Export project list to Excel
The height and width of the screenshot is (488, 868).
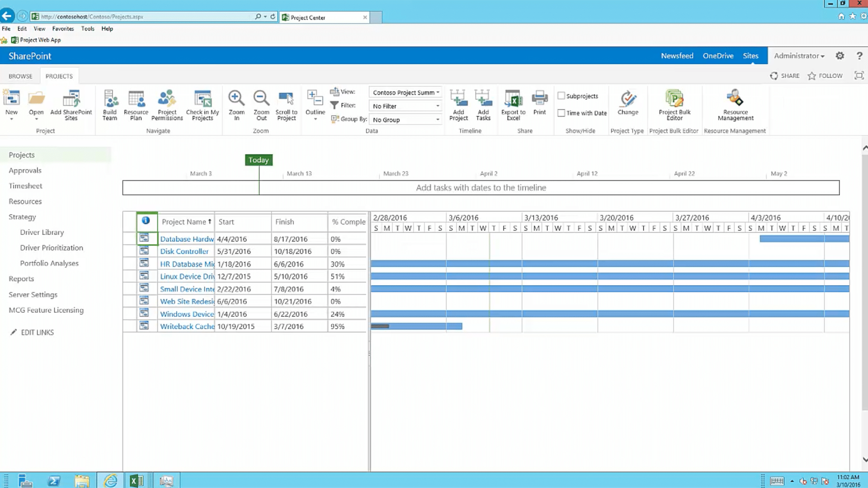tap(513, 105)
